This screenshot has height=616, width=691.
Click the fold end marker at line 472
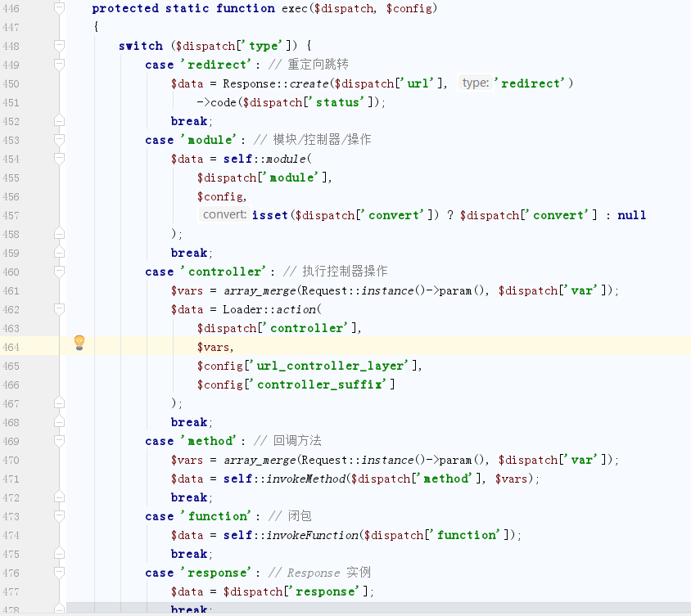(59, 497)
